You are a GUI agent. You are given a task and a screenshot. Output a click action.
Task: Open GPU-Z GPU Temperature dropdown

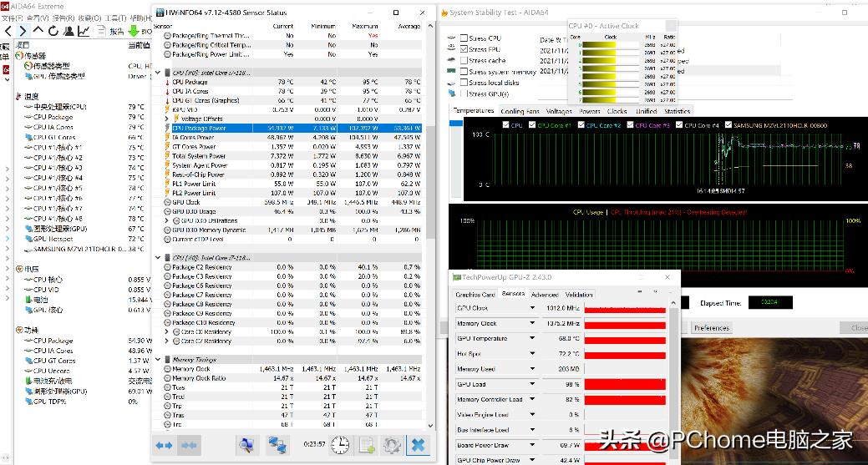[x=532, y=338]
